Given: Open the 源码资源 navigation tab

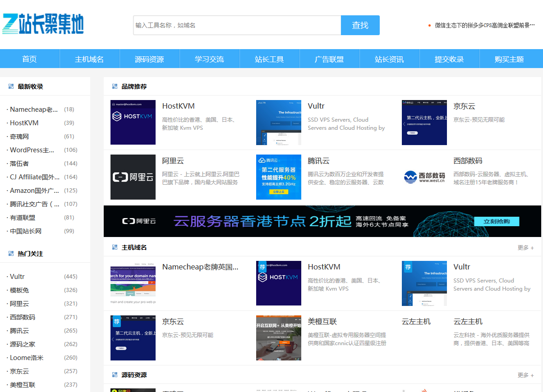Looking at the screenshot, I should click(x=150, y=59).
